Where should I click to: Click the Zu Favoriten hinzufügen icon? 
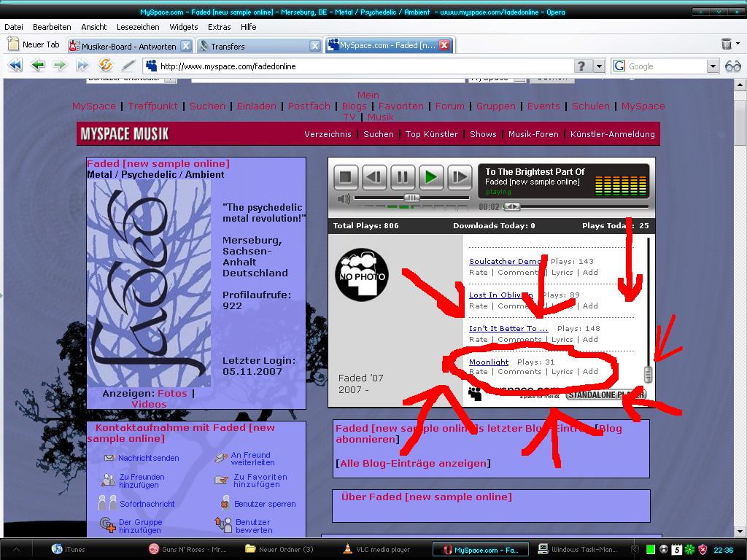[221, 480]
